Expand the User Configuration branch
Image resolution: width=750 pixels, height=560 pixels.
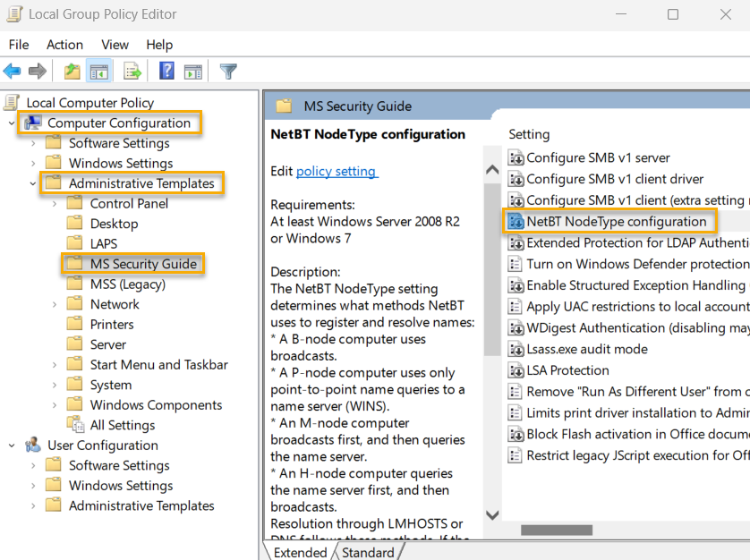[11, 445]
